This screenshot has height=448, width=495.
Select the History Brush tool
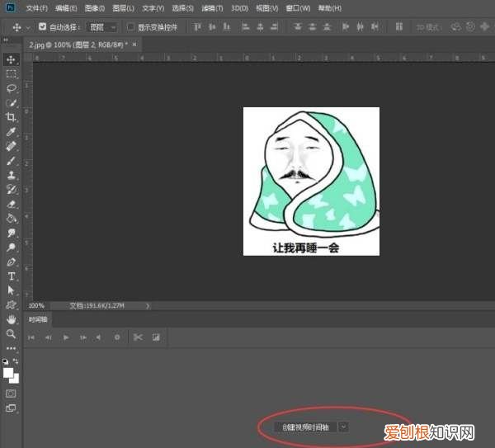tap(11, 190)
